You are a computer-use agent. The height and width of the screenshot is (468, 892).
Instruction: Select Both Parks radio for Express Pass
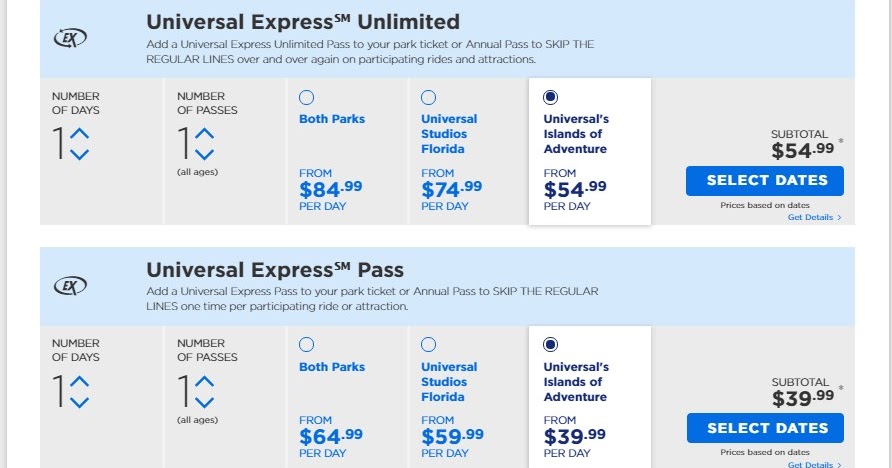(x=306, y=345)
